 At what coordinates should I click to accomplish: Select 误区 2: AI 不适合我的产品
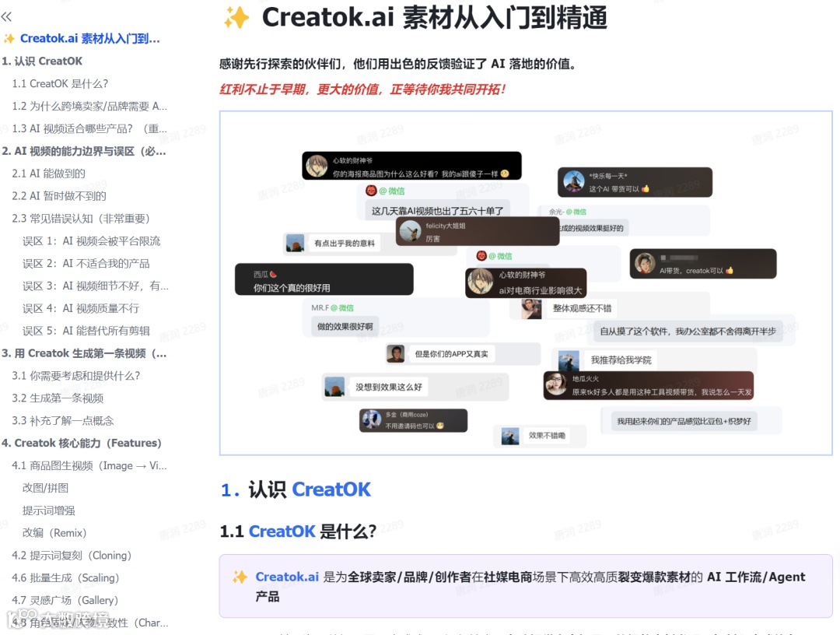point(86,264)
